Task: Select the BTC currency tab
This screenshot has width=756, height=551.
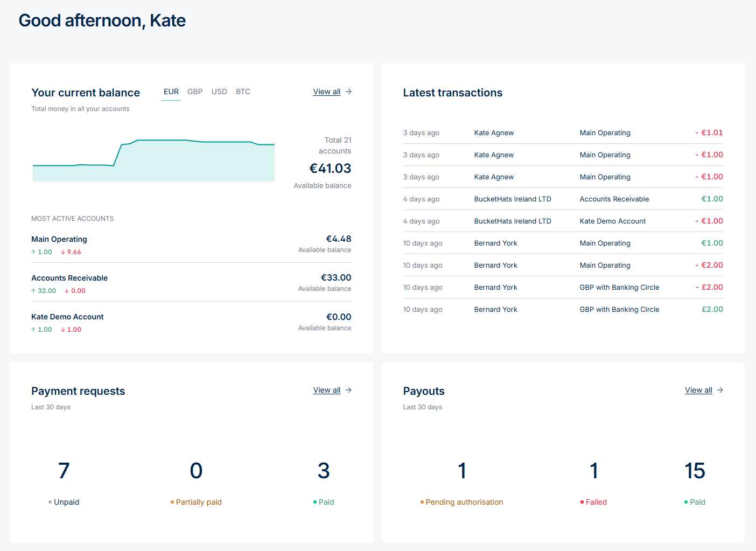Action: 243,92
